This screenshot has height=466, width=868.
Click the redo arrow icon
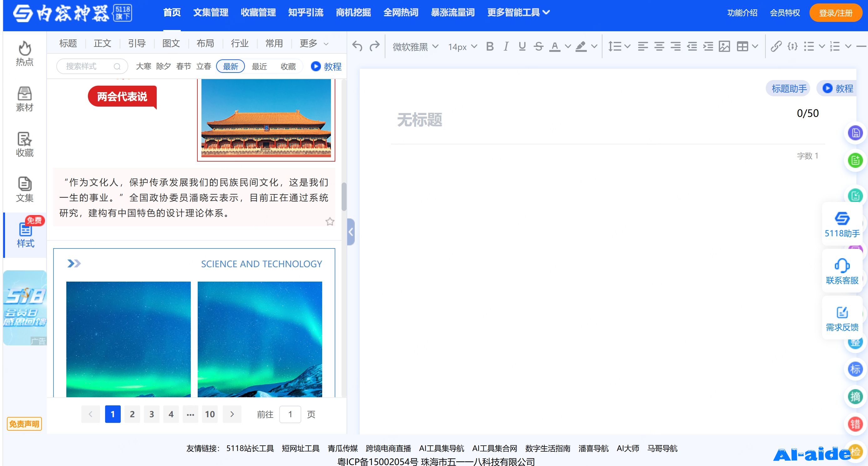tap(374, 46)
